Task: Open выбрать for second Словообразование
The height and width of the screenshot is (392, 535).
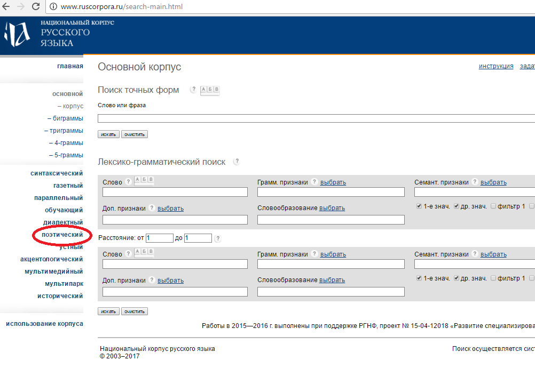Action: point(332,280)
